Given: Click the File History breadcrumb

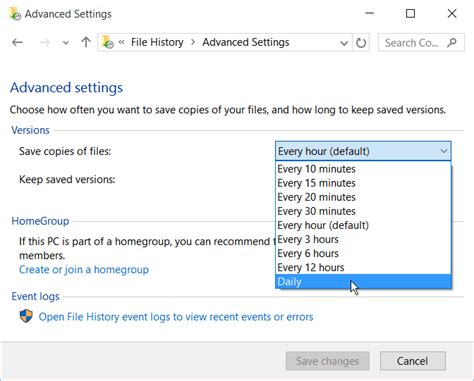Looking at the screenshot, I should 157,42.
